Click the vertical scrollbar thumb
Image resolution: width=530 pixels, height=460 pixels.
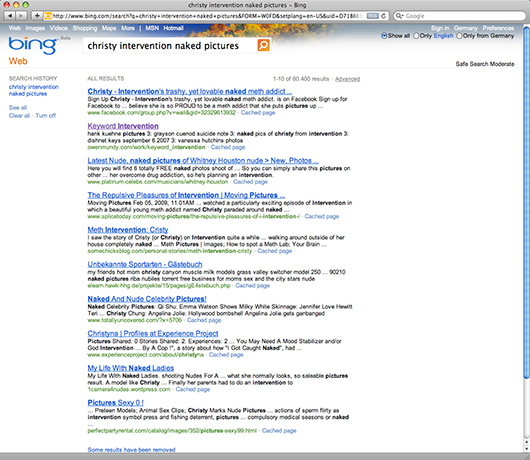click(x=526, y=203)
